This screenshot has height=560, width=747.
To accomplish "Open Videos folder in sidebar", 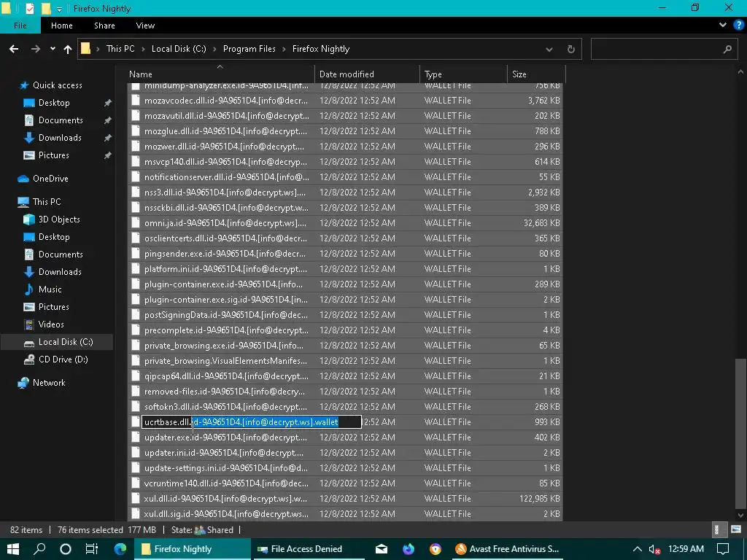I will pyautogui.click(x=51, y=324).
